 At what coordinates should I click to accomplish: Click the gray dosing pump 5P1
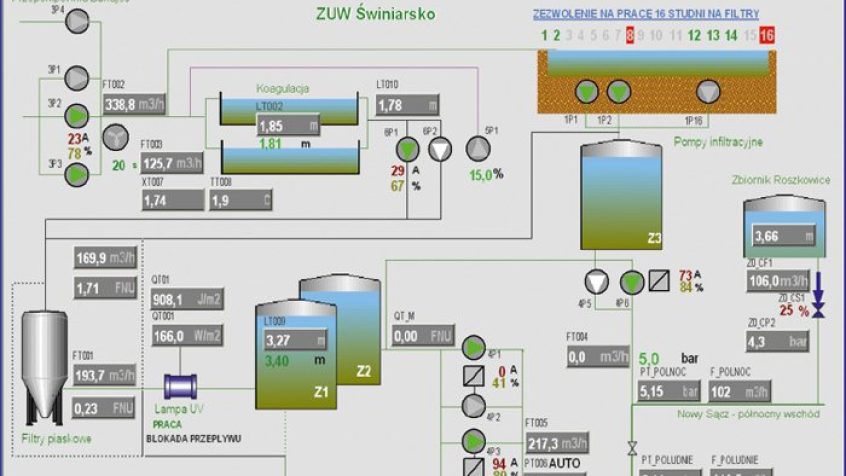click(478, 149)
